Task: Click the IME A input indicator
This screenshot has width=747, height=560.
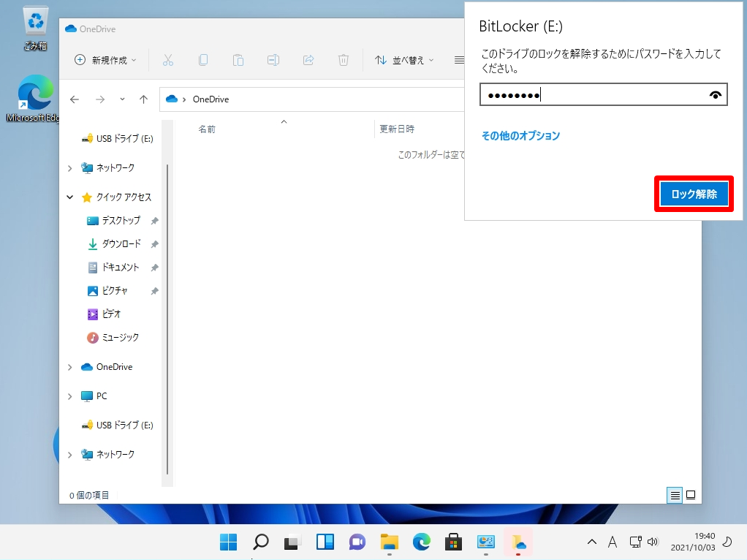Action: click(x=613, y=542)
